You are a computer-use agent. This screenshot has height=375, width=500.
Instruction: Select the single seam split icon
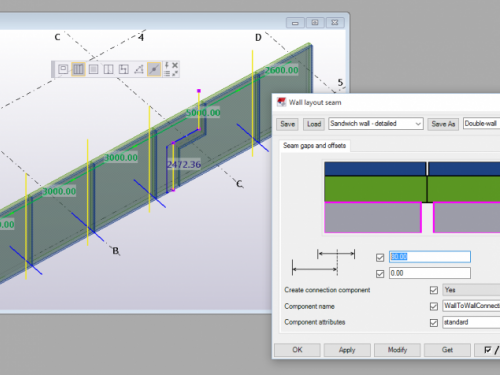[x=108, y=69]
